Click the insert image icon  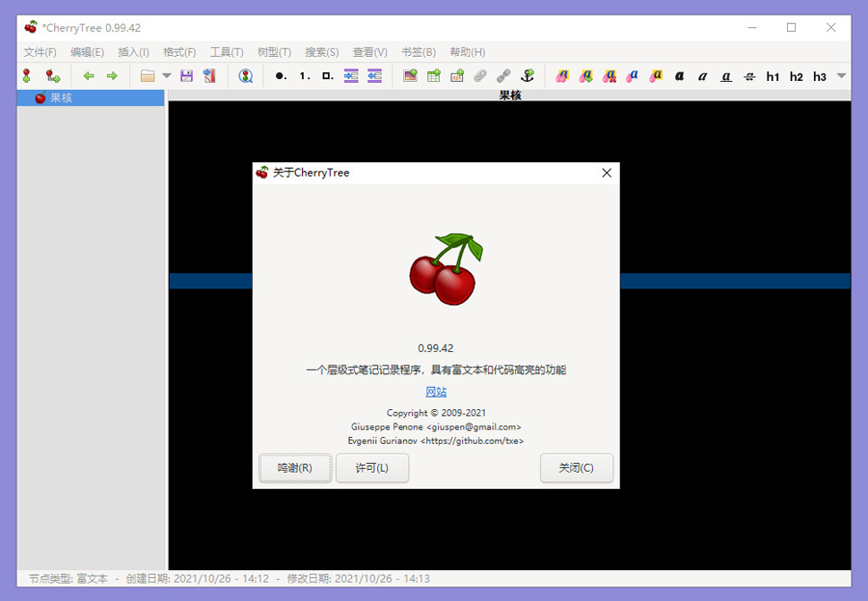410,76
